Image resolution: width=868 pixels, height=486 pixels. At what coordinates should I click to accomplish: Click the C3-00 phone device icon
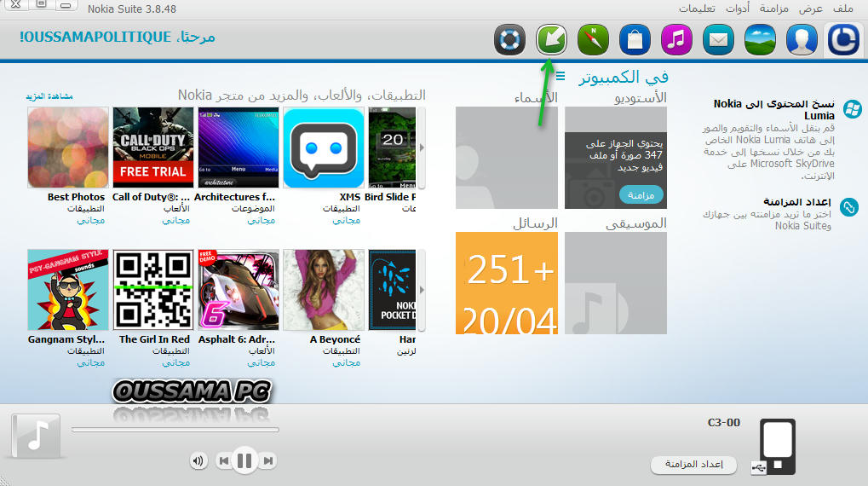778,446
